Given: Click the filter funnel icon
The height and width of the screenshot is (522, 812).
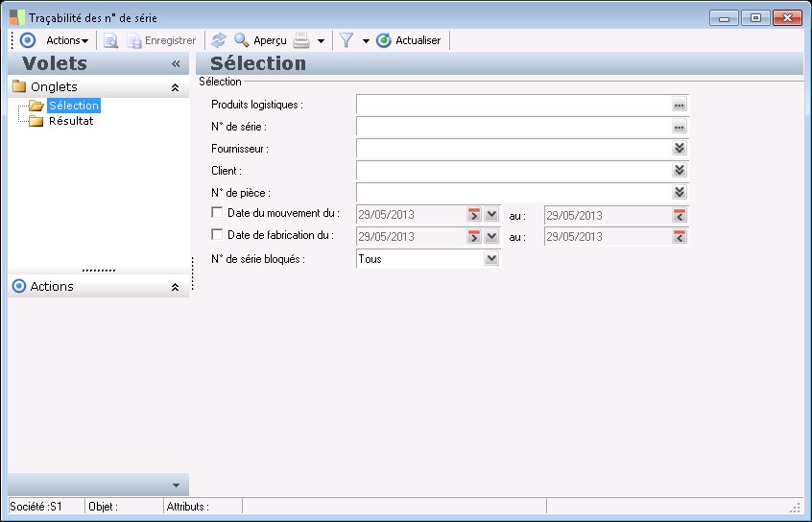Looking at the screenshot, I should coord(346,40).
